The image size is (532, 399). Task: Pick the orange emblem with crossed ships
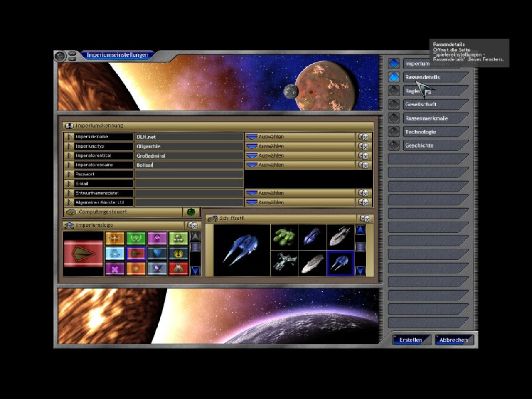tap(115, 238)
